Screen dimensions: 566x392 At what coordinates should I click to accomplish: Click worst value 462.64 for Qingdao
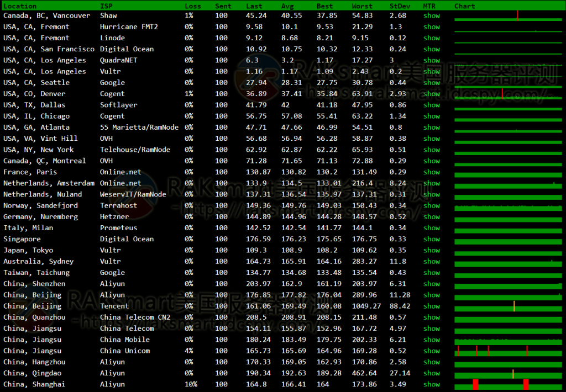[364, 373]
